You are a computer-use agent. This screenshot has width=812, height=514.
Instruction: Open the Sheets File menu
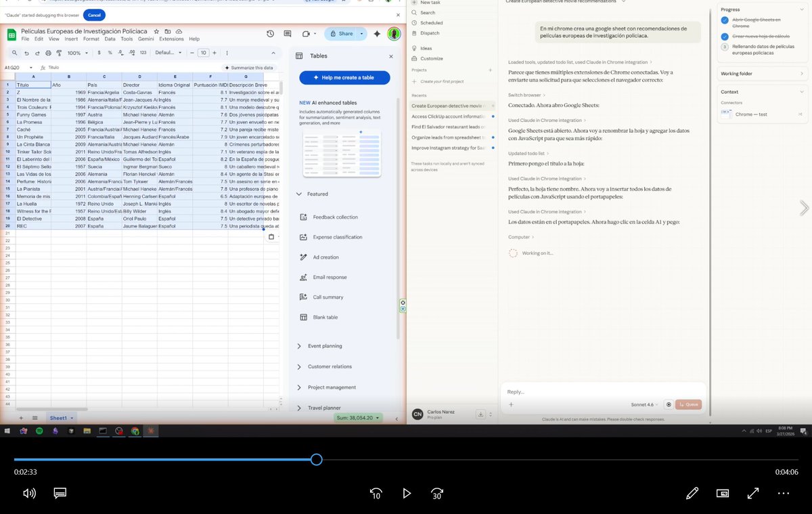[26, 39]
